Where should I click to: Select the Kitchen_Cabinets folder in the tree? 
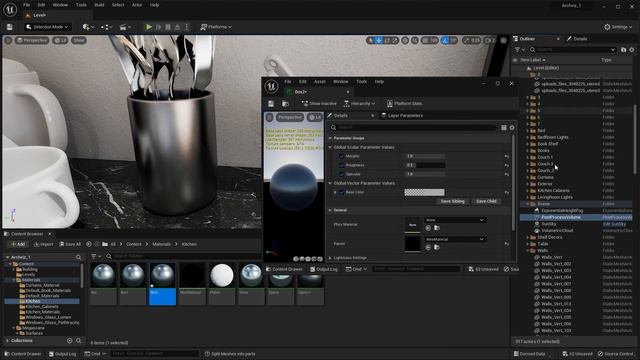point(42,307)
